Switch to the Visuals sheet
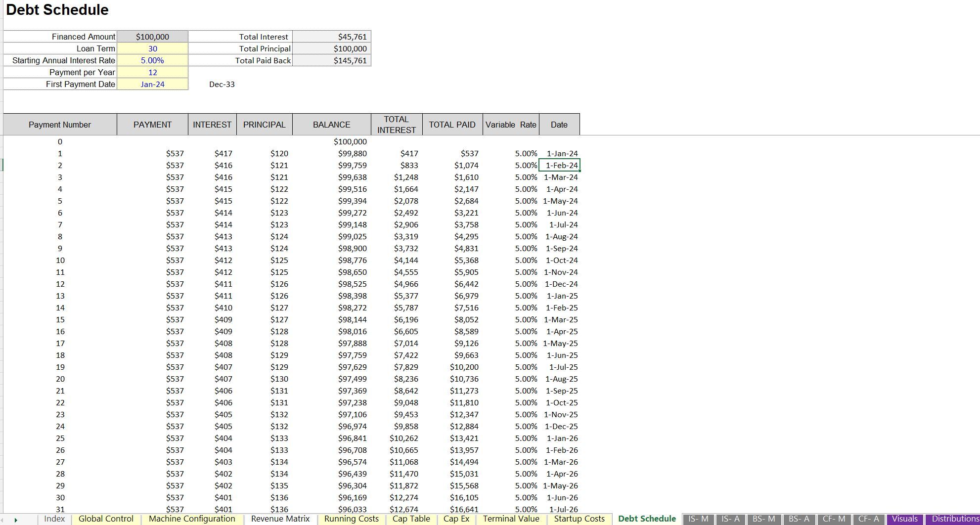 pos(904,519)
